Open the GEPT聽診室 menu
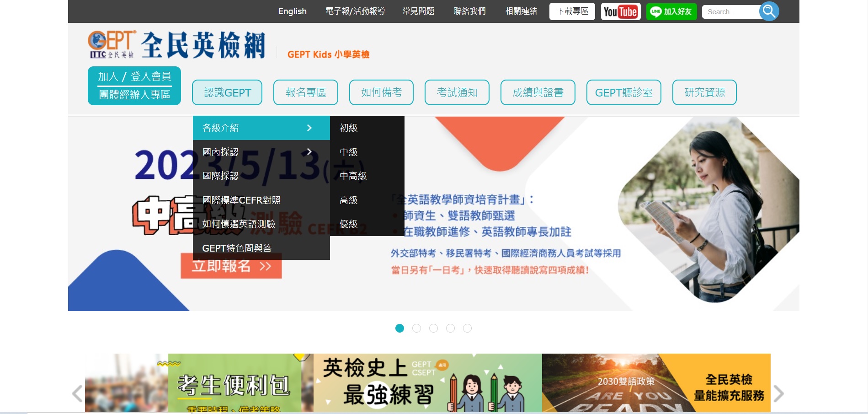Screen dimensions: 868x414 [624, 92]
